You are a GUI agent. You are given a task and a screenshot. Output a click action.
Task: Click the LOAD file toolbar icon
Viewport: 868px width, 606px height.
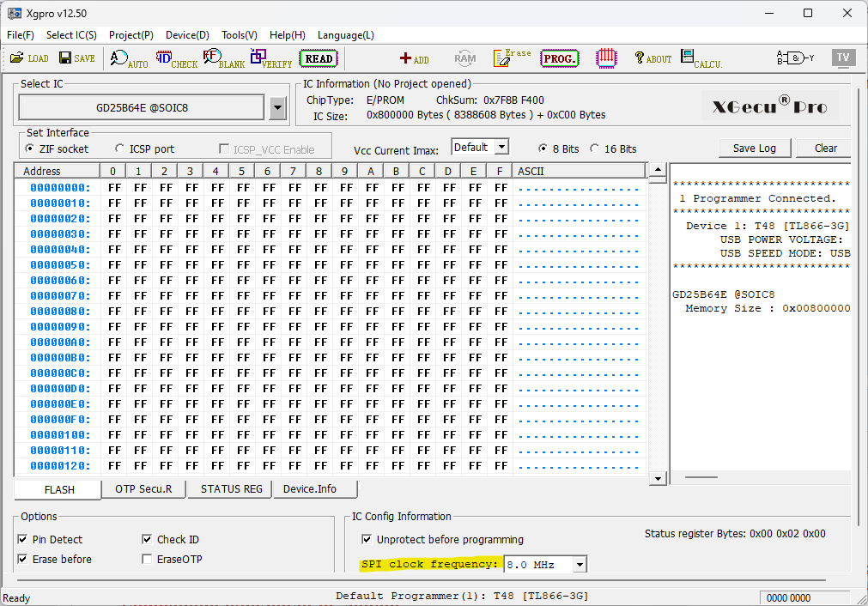coord(29,58)
